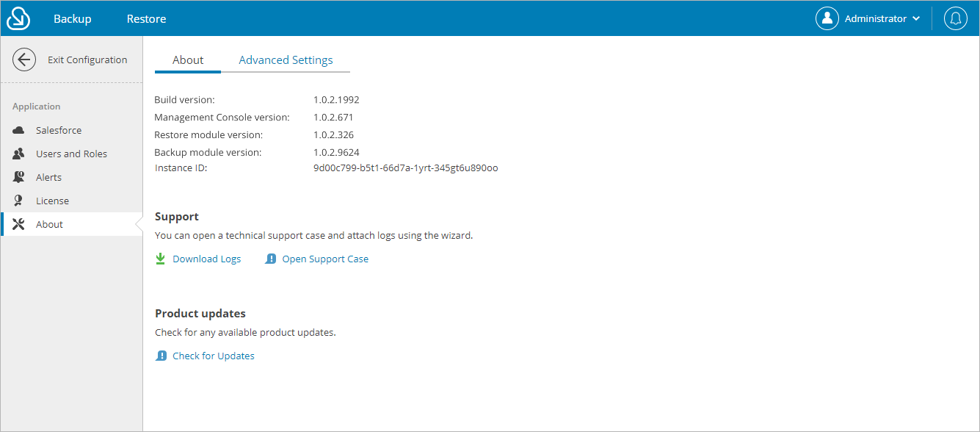Open the Restore menu
This screenshot has width=980, height=432.
146,18
